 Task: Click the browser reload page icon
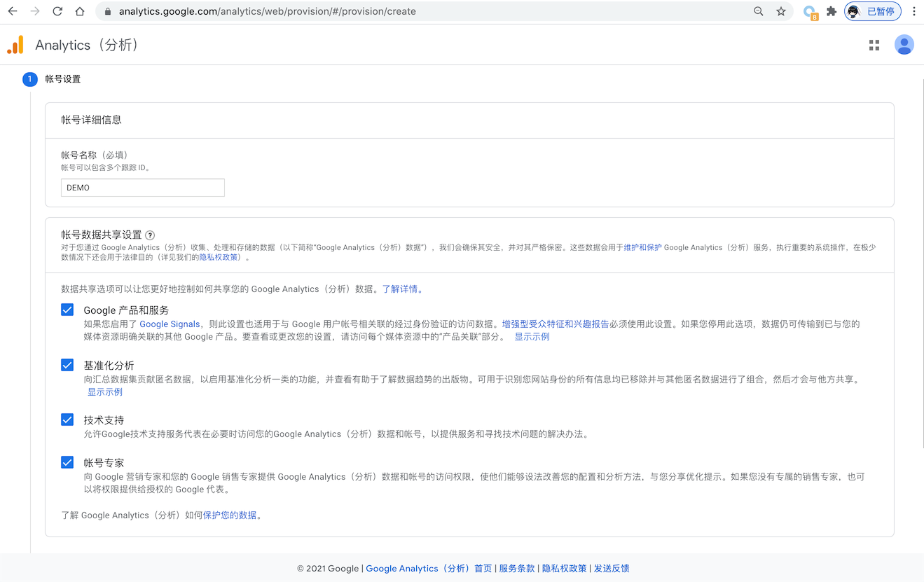56,11
